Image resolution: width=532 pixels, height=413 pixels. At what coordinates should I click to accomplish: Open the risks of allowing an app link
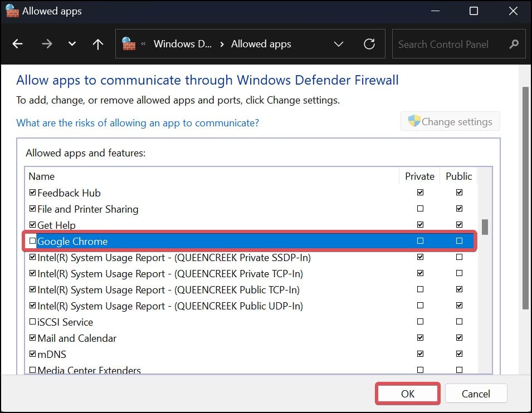(138, 123)
